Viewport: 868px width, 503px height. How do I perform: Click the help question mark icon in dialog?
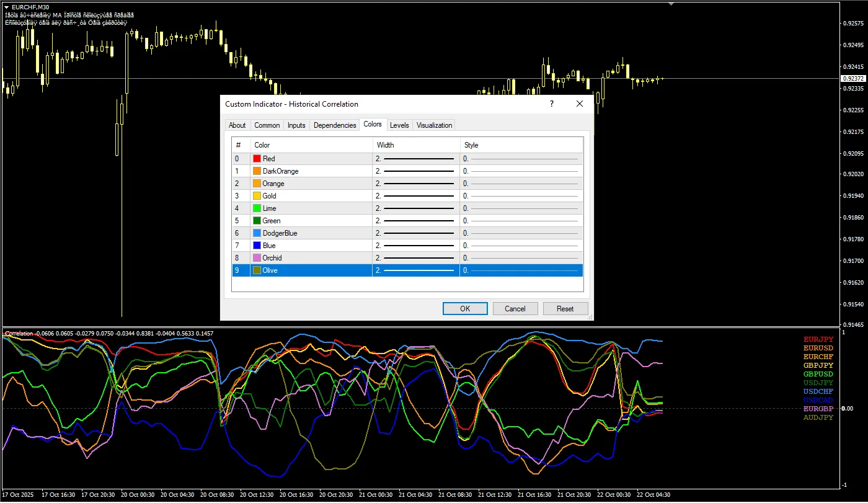(x=552, y=104)
